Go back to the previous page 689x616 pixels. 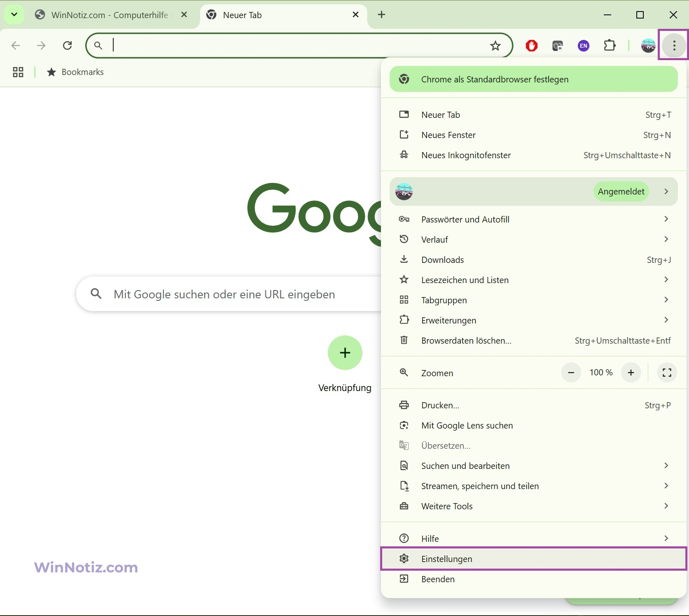[x=16, y=45]
